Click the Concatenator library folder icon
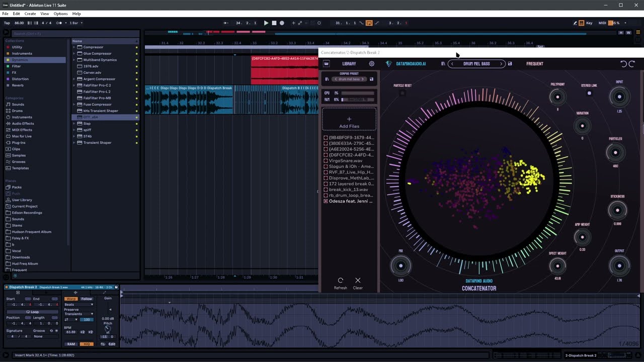 (x=326, y=64)
